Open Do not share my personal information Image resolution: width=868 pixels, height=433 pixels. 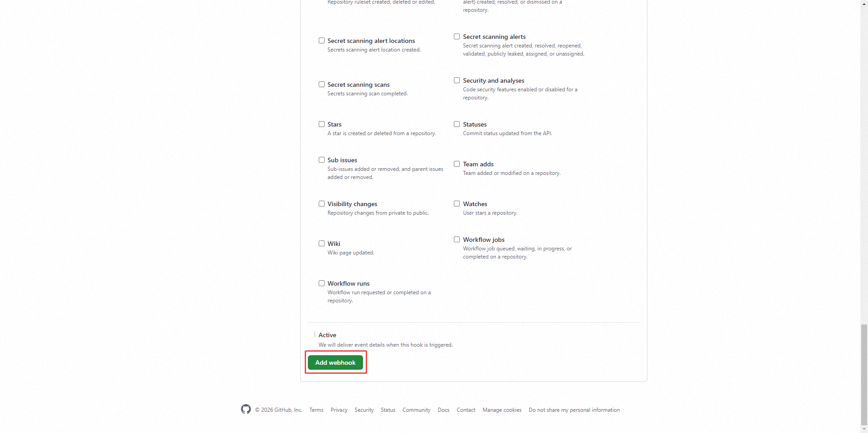[574, 410]
